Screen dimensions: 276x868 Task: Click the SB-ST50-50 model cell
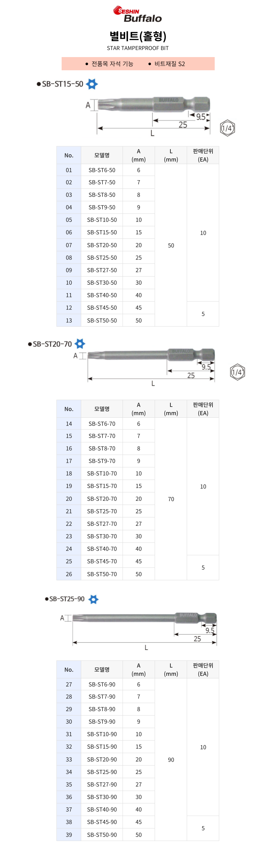[x=101, y=320]
